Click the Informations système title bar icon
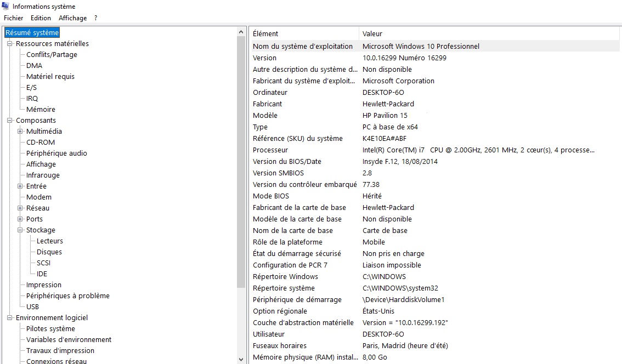The height and width of the screenshot is (364, 622). coord(5,6)
